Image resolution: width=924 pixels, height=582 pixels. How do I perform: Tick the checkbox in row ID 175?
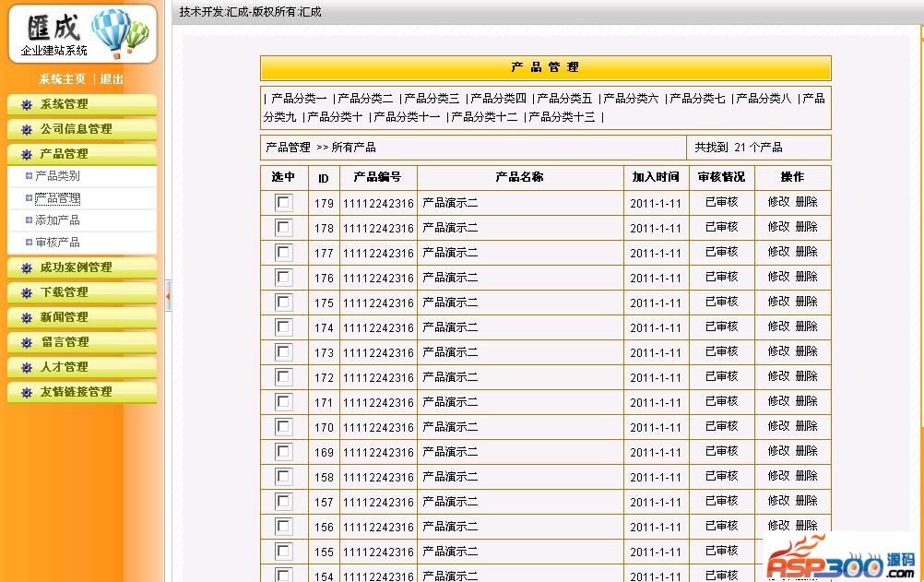tap(284, 303)
